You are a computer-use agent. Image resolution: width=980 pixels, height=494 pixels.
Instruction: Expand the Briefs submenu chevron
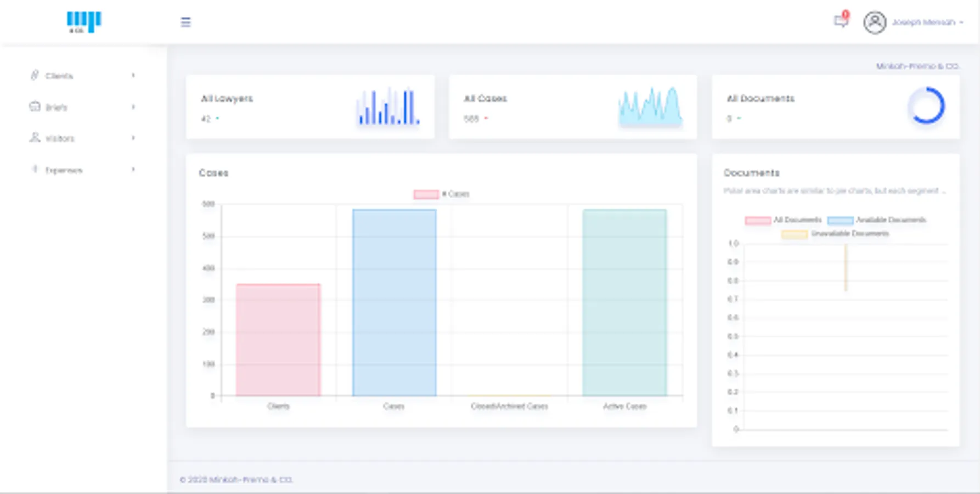tap(133, 106)
